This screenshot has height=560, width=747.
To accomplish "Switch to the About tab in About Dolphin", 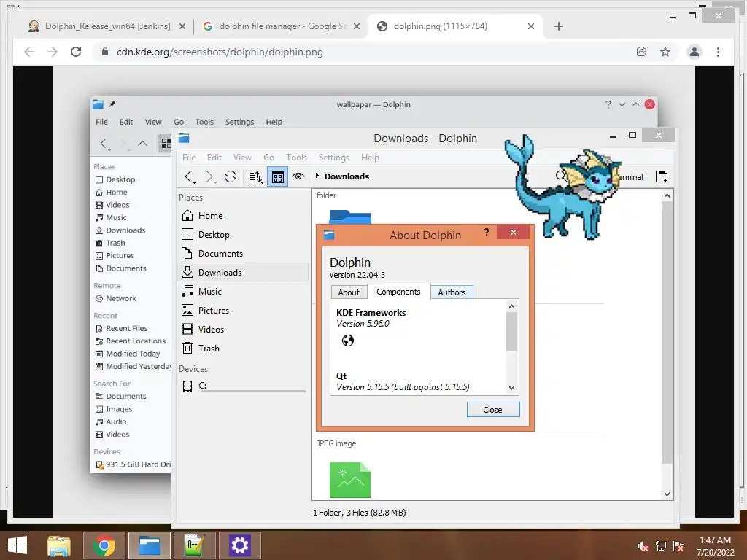I will tap(349, 292).
